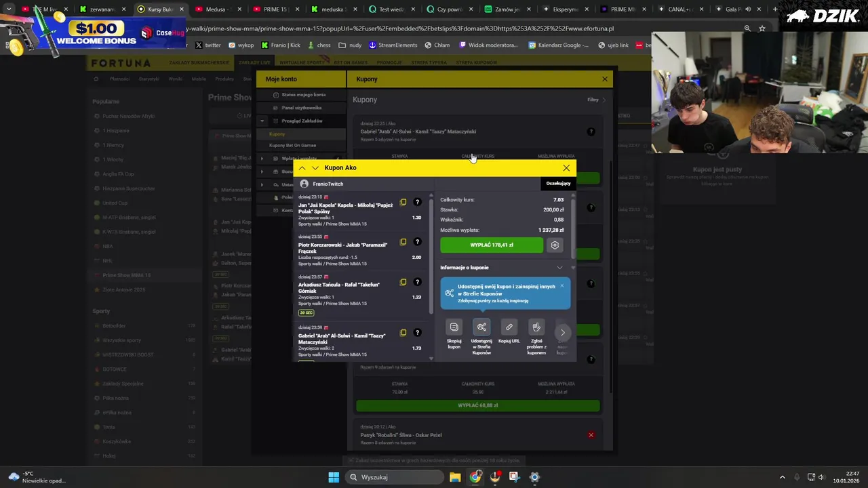Open help icon for Jan Kapela bet

(x=417, y=202)
